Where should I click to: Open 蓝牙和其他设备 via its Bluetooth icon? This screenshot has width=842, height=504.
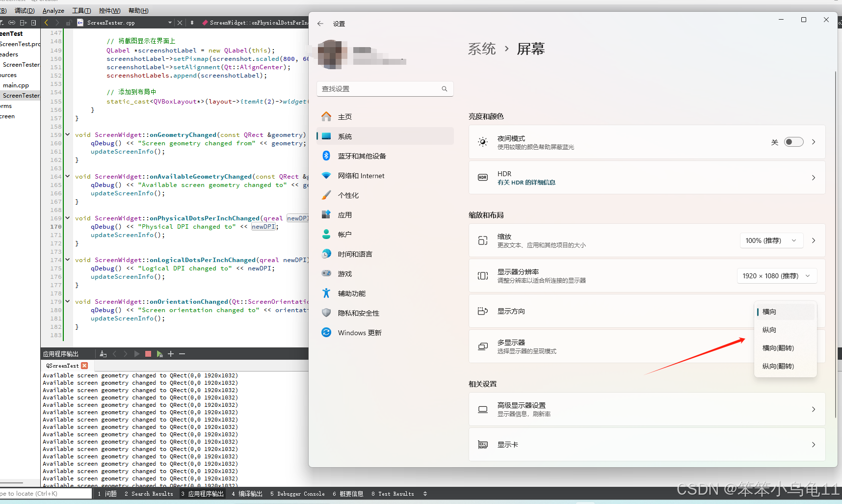click(326, 156)
